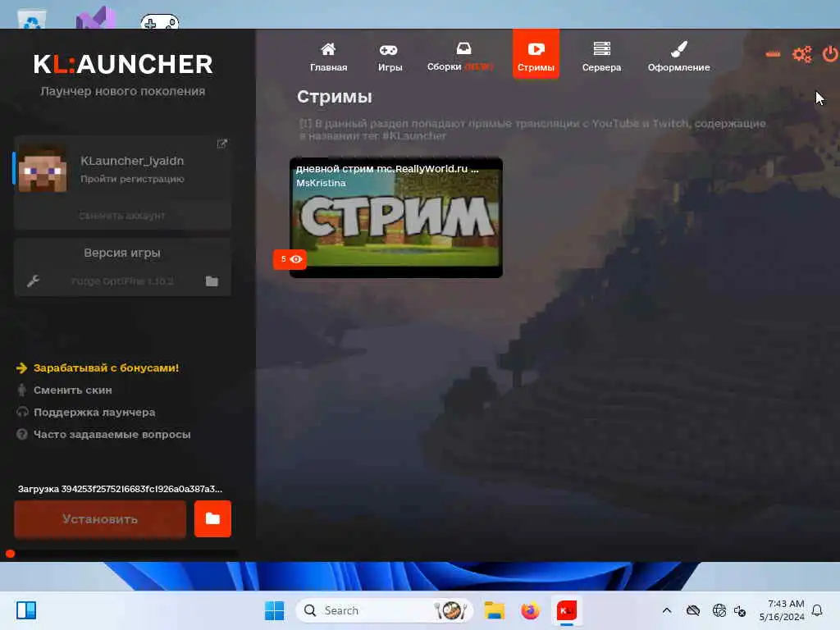Show hidden tray icons chevron
The width and height of the screenshot is (840, 630).
(x=667, y=610)
